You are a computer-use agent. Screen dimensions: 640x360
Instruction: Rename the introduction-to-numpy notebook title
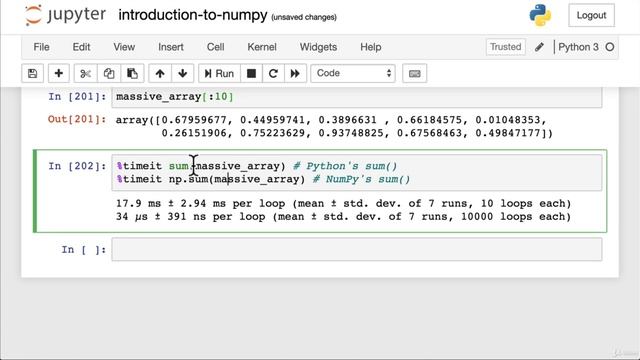point(193,16)
